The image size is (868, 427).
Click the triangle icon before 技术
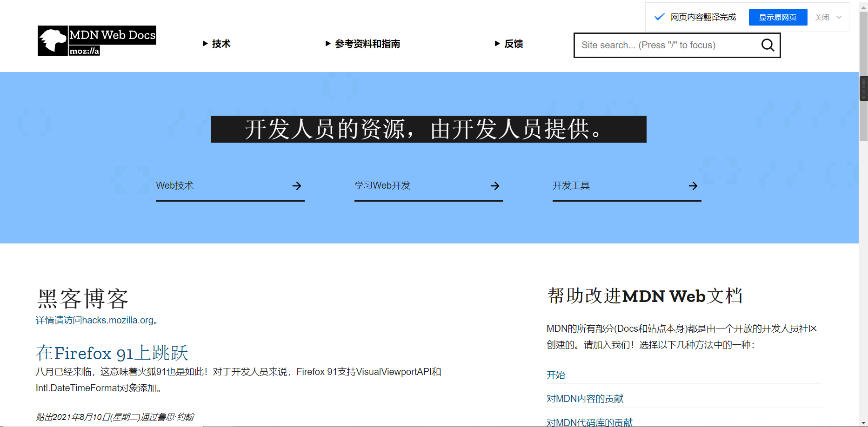click(x=205, y=43)
